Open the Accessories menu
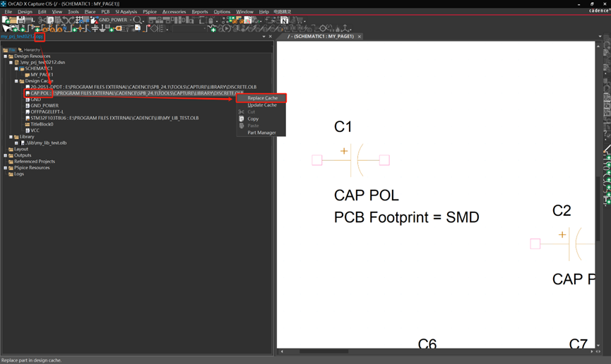This screenshot has height=364, width=611. point(174,12)
